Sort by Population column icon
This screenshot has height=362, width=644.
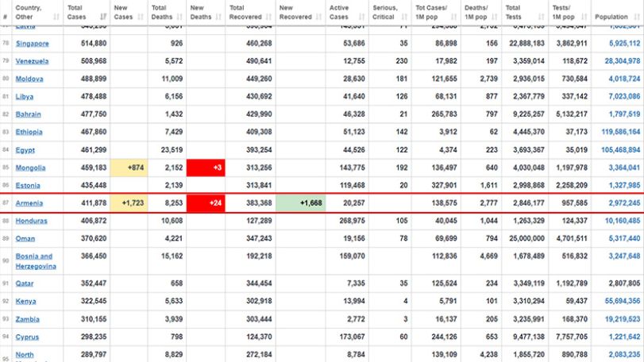pos(637,17)
